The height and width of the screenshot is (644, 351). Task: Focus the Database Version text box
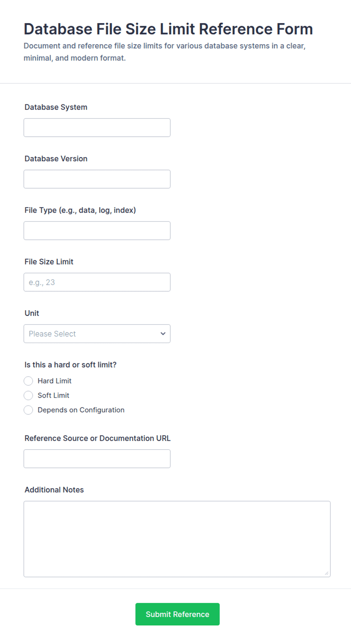[x=97, y=179]
